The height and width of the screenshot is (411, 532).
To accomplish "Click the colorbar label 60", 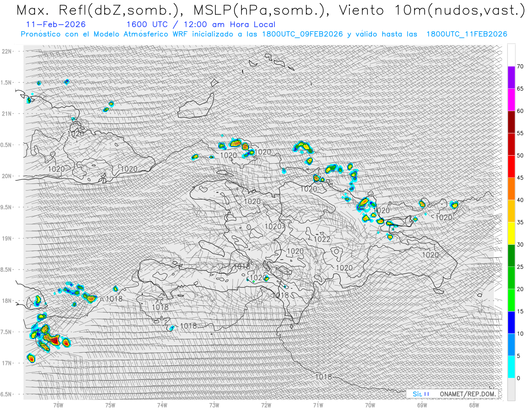I will pyautogui.click(x=520, y=111).
